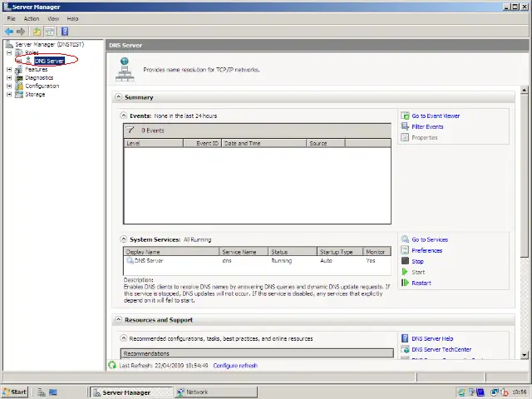This screenshot has width=532, height=399.
Task: Toggle the console tree pane toolbar icon
Action: coord(50,32)
